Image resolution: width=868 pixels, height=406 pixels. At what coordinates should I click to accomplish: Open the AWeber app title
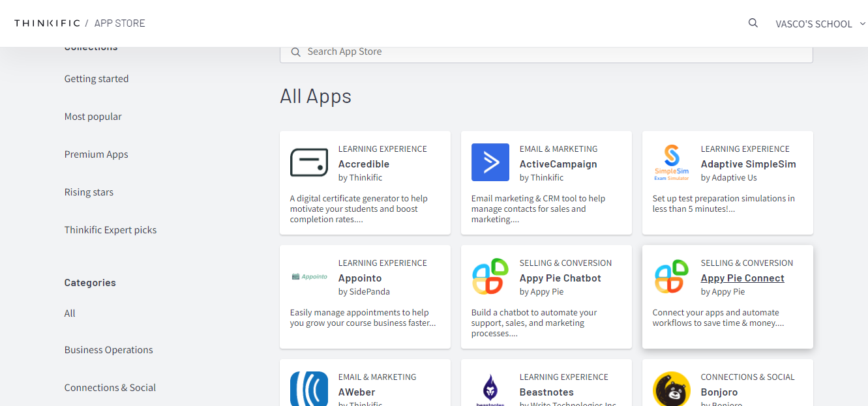point(357,392)
